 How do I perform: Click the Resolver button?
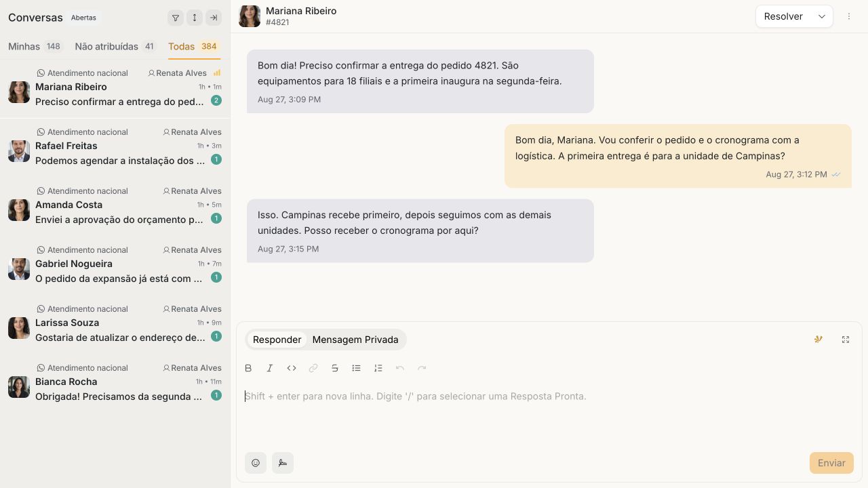783,16
